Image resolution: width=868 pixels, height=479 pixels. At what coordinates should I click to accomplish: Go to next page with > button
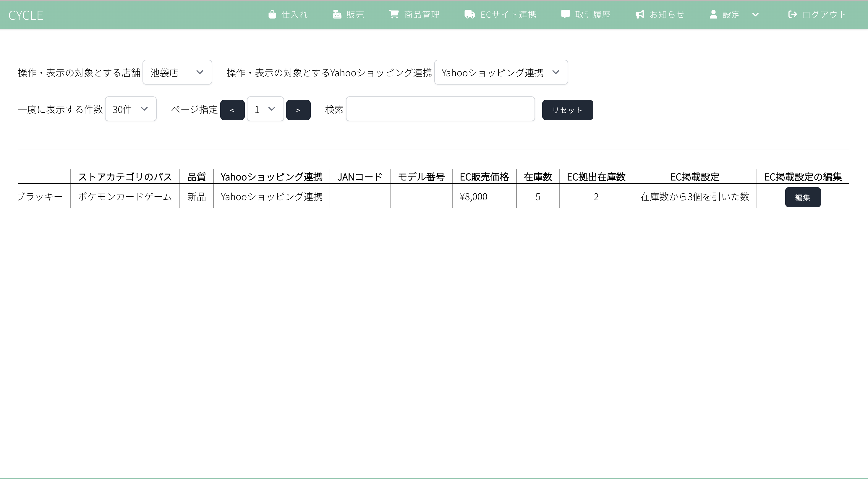point(298,110)
